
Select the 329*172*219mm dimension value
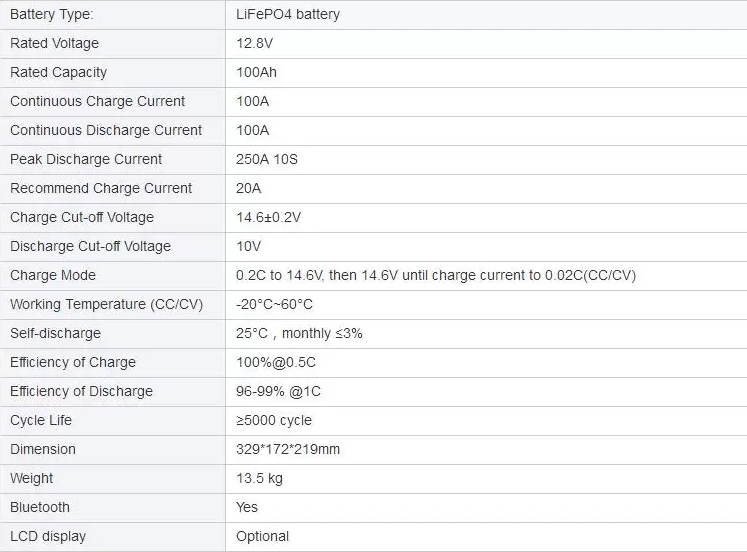pos(288,450)
